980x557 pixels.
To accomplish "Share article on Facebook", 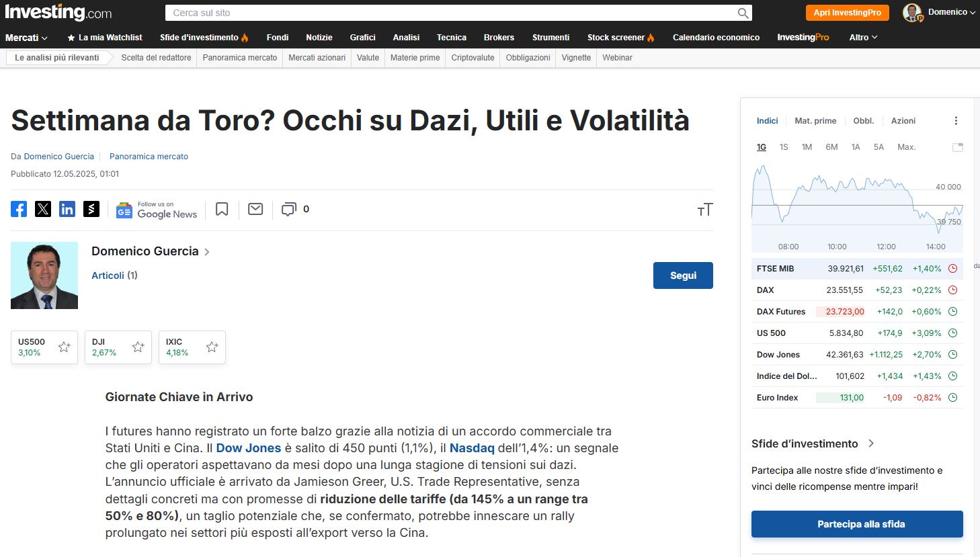I will (x=19, y=209).
